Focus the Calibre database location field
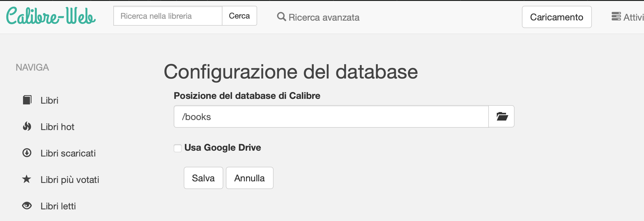This screenshot has width=644, height=221. [331, 117]
